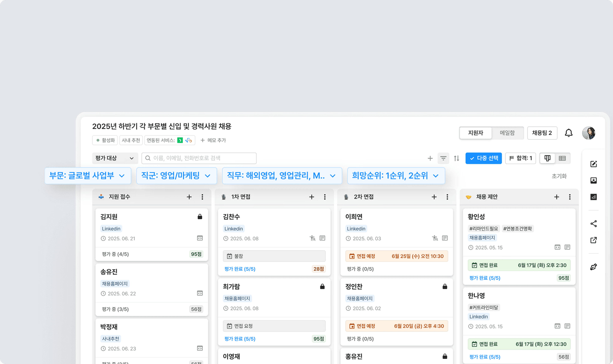Click the #커트라인미달 tag on 한나영 card
613x364 pixels.
click(484, 307)
